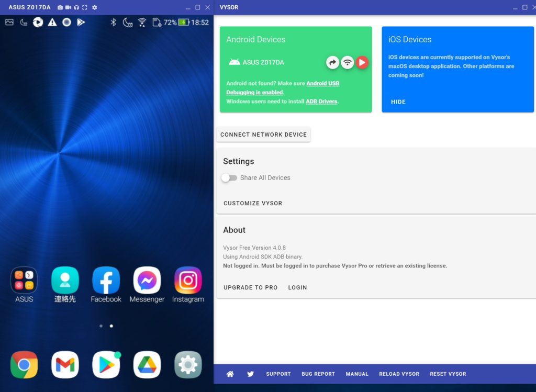The height and width of the screenshot is (392, 536).
Task: Click RELOAD VYSOR in the footer
Action: [399, 374]
